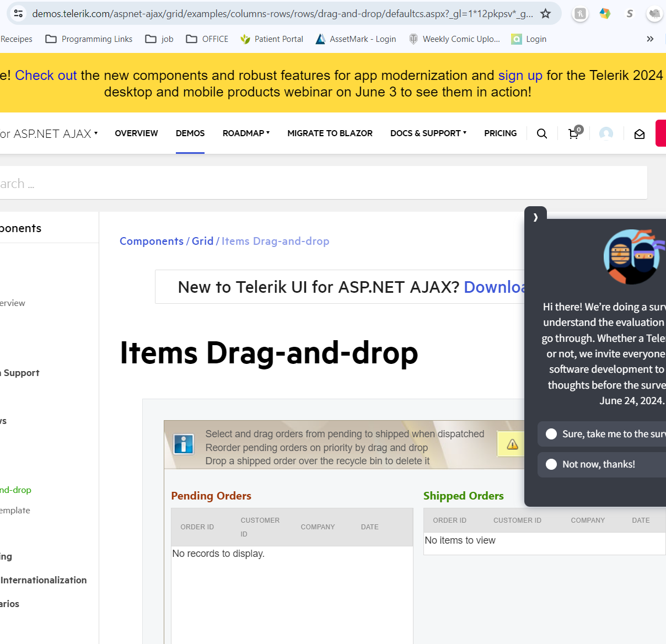This screenshot has height=644, width=666.
Task: Select "Sure, take me to the survey" option
Action: 551,434
